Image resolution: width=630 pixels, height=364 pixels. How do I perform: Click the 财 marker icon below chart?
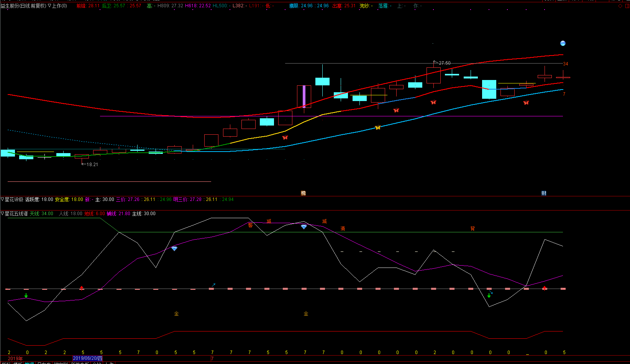click(544, 193)
